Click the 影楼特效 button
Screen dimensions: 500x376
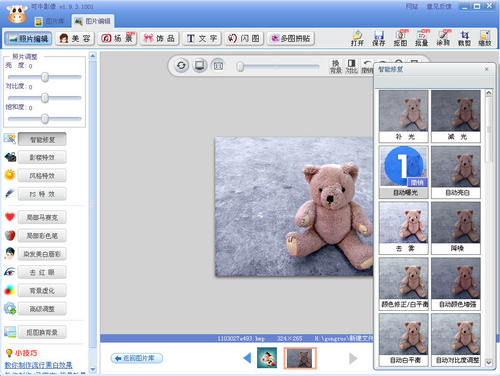pyautogui.click(x=42, y=157)
